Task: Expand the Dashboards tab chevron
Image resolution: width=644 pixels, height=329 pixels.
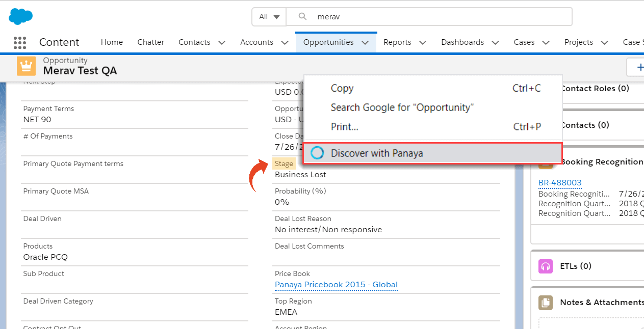Action: 496,43
